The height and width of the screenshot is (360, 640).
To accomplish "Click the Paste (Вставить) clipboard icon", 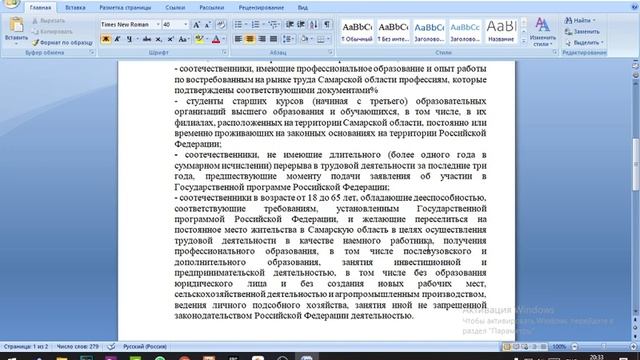I will click(x=16, y=24).
